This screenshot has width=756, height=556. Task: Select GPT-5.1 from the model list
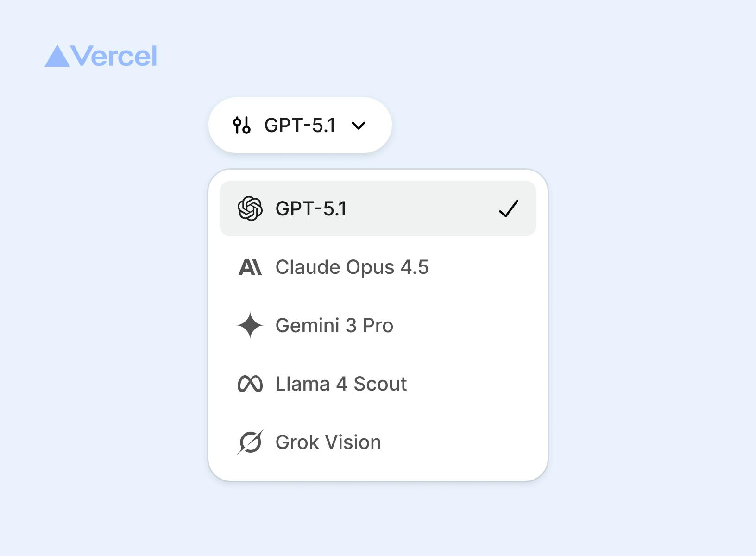click(311, 208)
